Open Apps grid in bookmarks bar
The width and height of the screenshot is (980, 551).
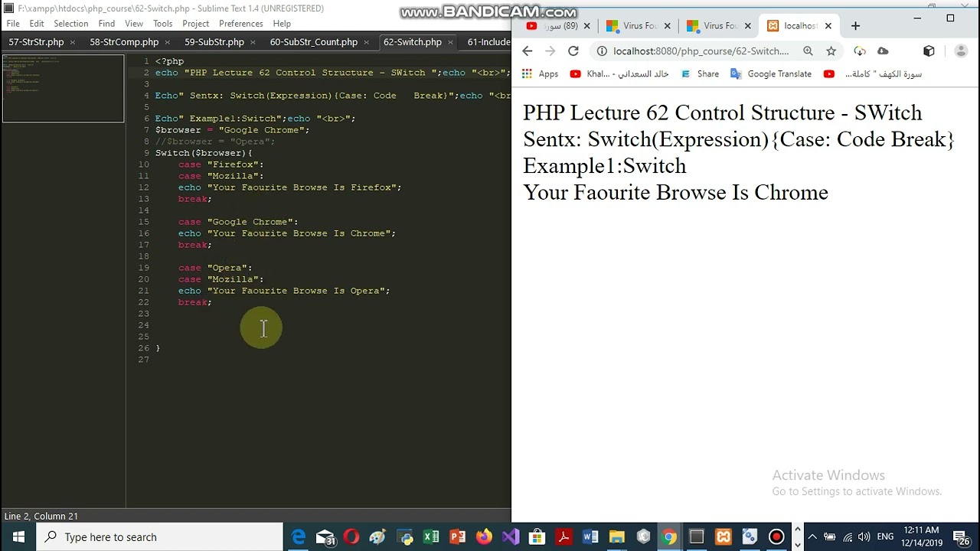click(x=540, y=74)
